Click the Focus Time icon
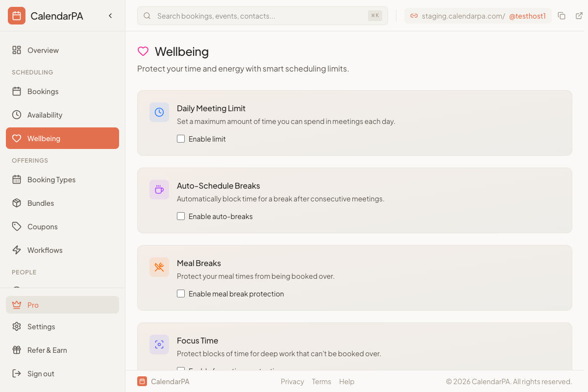This screenshot has width=588, height=392. coord(159,344)
